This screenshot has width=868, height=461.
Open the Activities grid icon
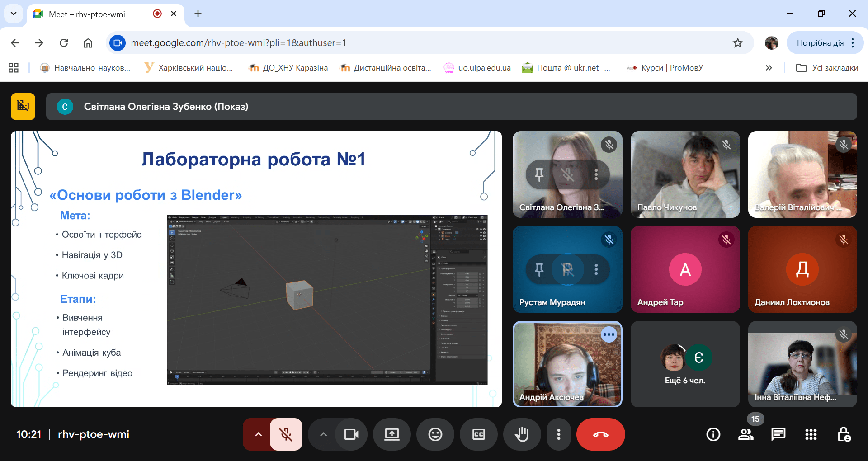(811, 434)
